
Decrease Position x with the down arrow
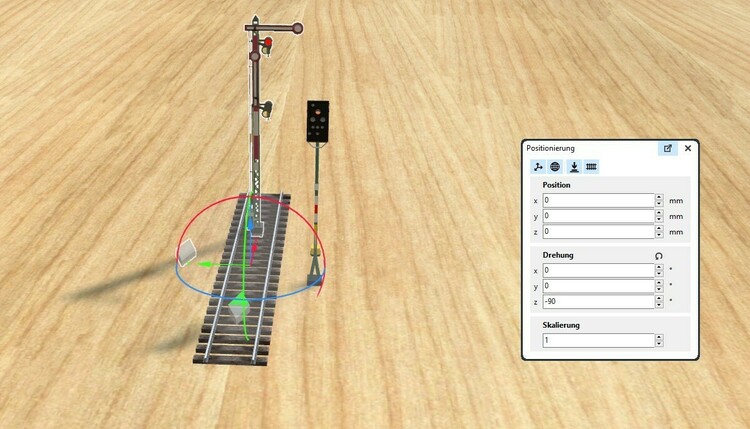(659, 204)
